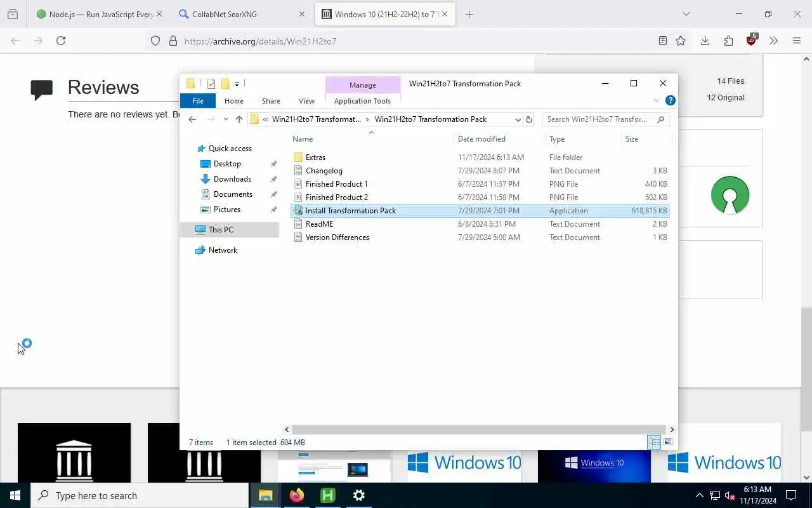
Task: Select Network in navigation pane
Action: click(223, 250)
